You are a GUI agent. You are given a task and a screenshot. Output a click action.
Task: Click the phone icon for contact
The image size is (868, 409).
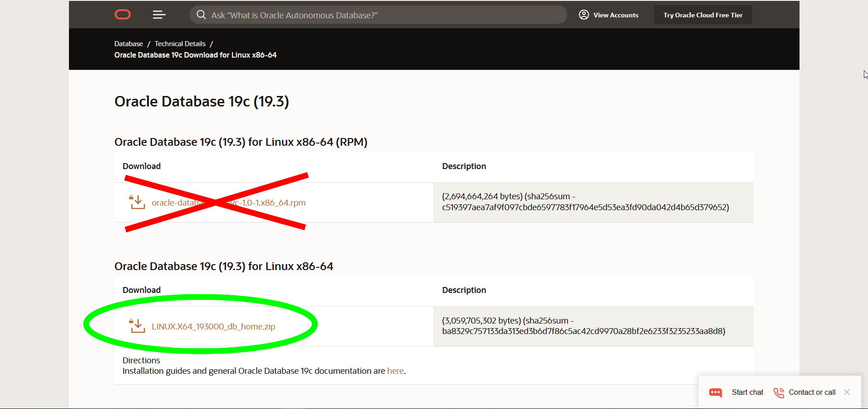pos(778,393)
